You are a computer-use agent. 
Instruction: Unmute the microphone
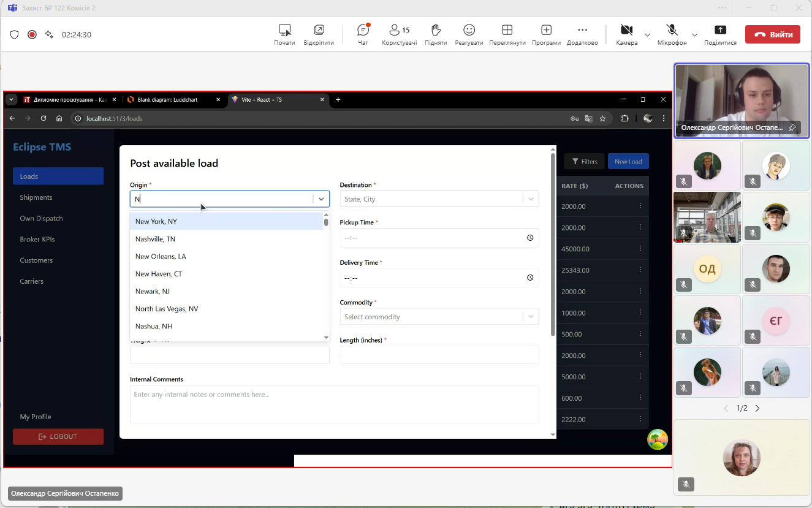(x=672, y=31)
